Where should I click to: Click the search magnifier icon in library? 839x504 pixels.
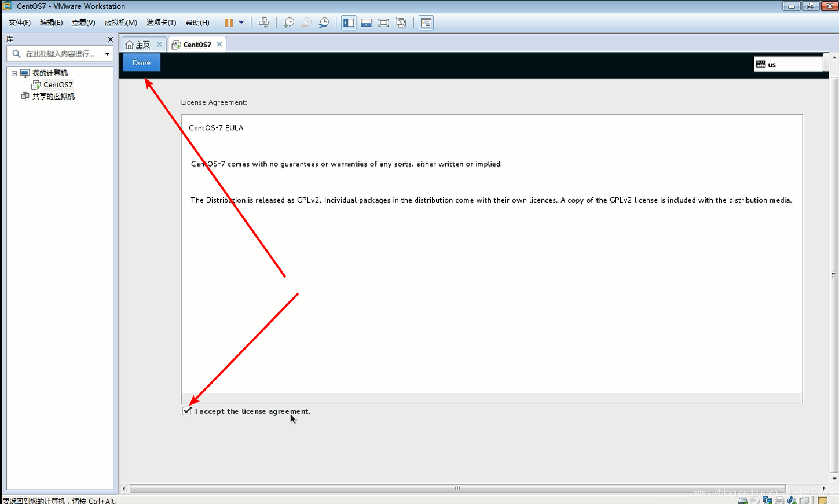16,54
